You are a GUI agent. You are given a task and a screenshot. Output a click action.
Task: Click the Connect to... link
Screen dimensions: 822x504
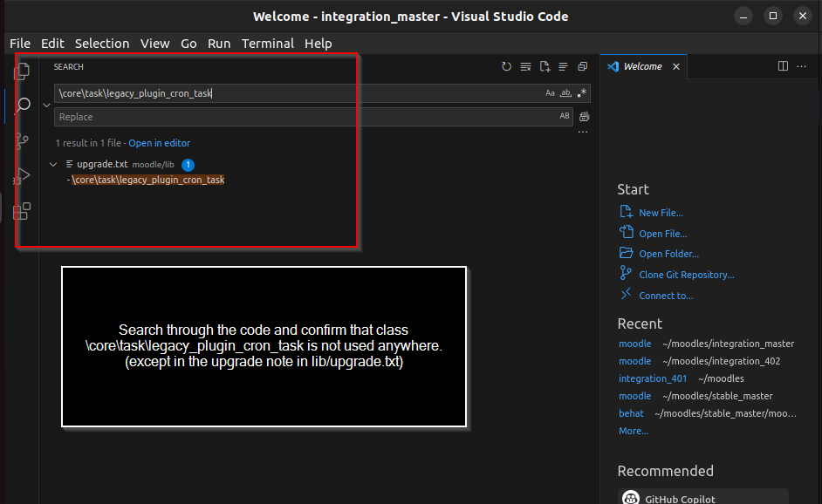[x=666, y=296]
